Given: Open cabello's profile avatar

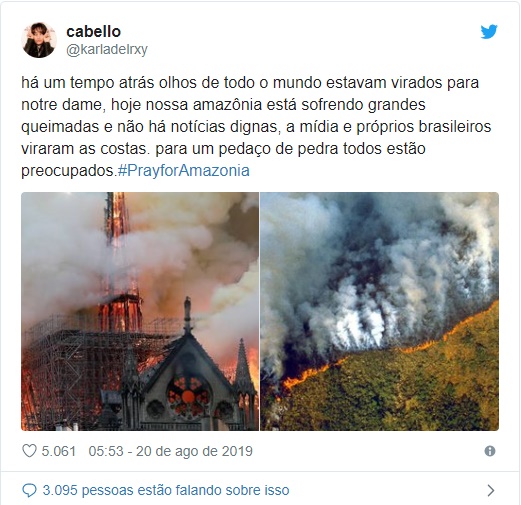Looking at the screenshot, I should 39,40.
